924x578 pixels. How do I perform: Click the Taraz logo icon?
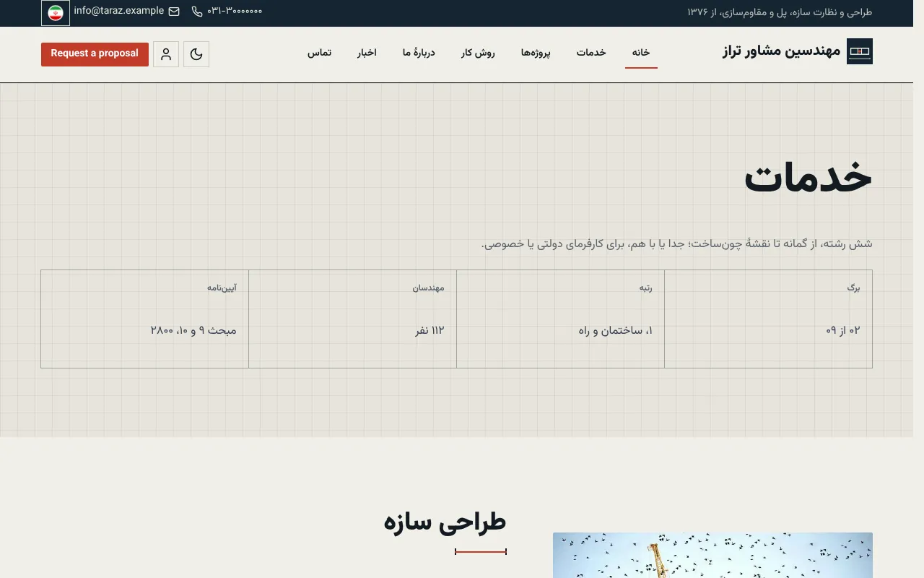coord(860,51)
